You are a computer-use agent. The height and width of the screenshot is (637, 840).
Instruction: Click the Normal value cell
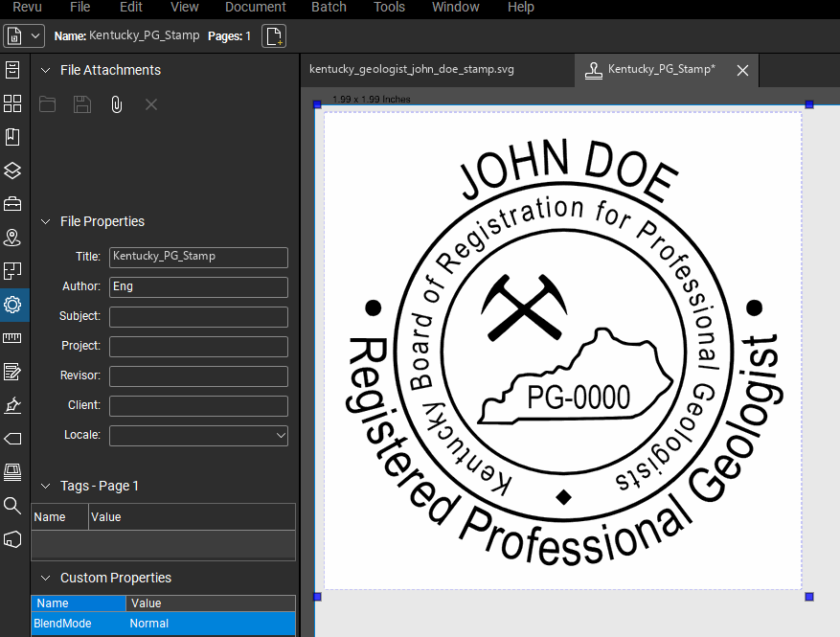pyautogui.click(x=148, y=624)
